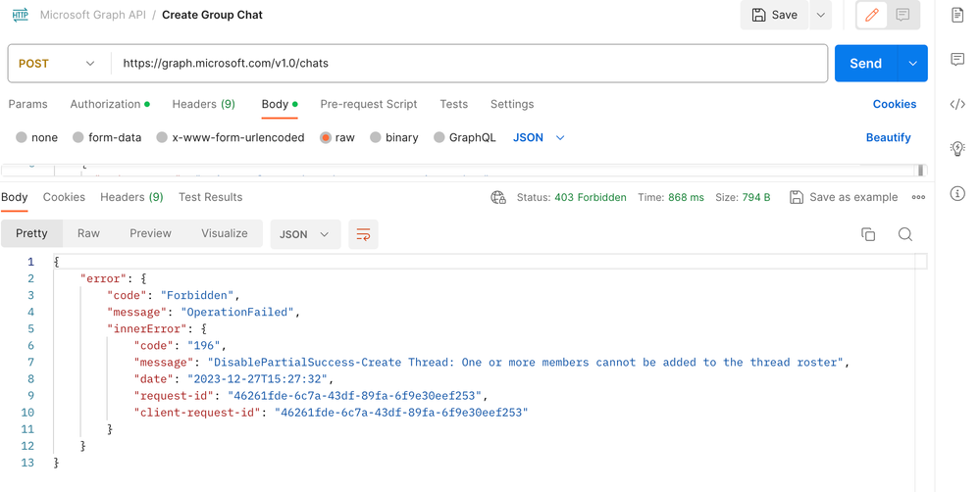This screenshot has height=492, width=980.
Task: Click the client-request-id GUID value
Action: click(x=401, y=413)
